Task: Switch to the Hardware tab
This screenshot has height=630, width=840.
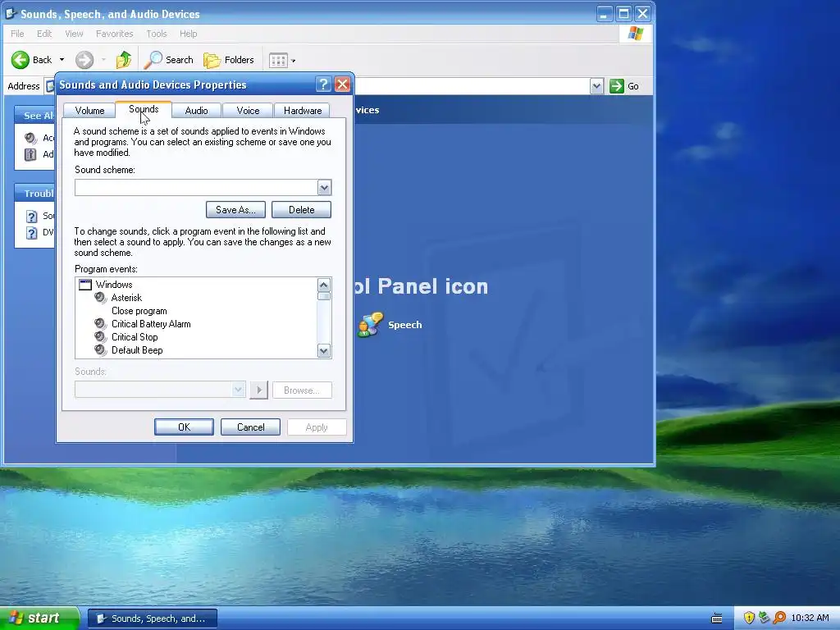Action: coord(303,111)
